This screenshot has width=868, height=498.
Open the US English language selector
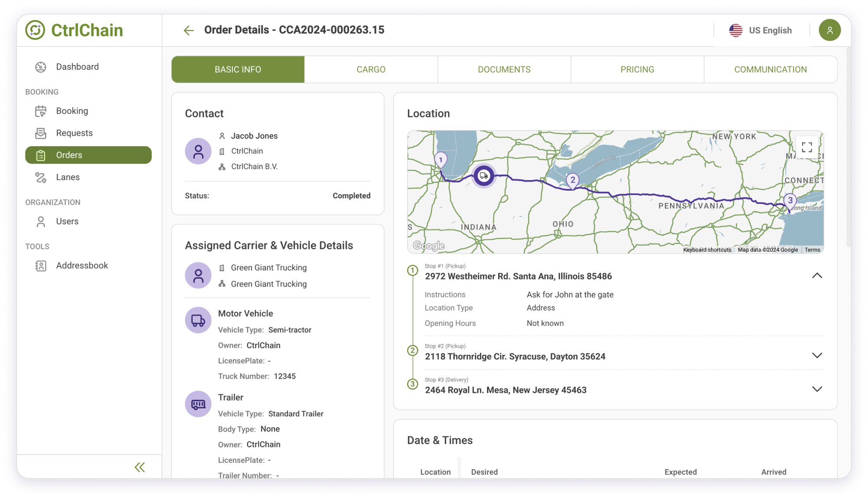[x=761, y=30]
